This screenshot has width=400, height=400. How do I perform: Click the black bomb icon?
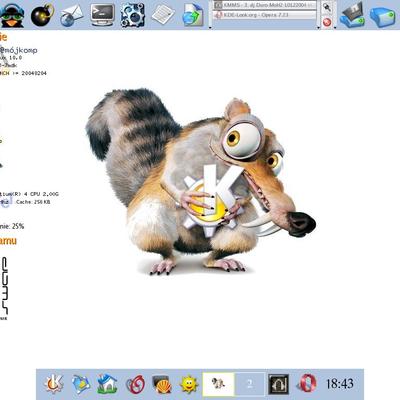42,15
